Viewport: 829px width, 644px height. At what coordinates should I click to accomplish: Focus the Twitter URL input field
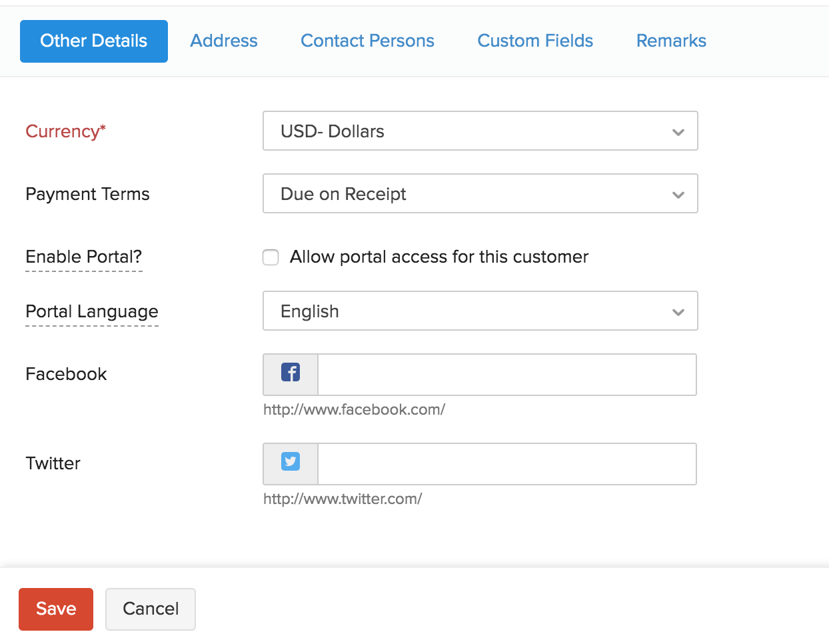coord(506,464)
